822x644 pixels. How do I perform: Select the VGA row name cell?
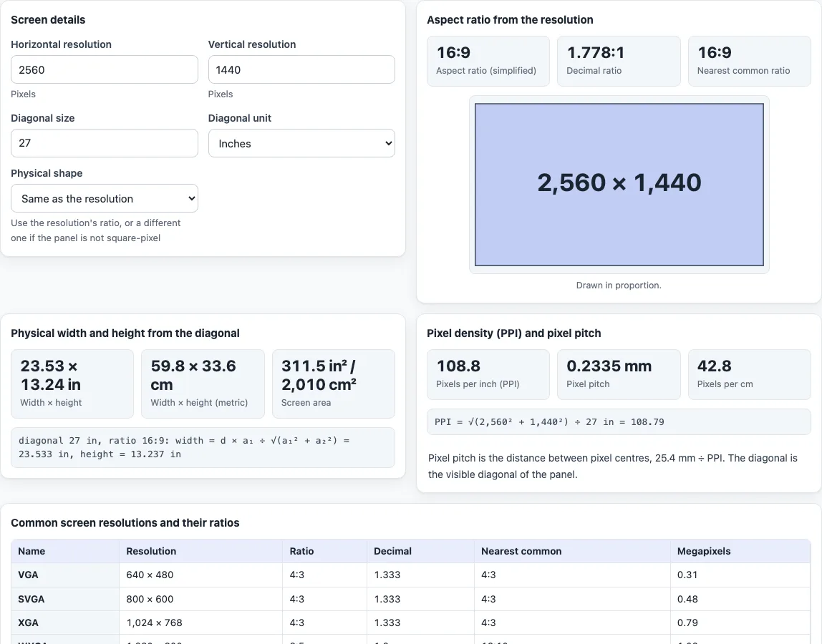(x=65, y=575)
